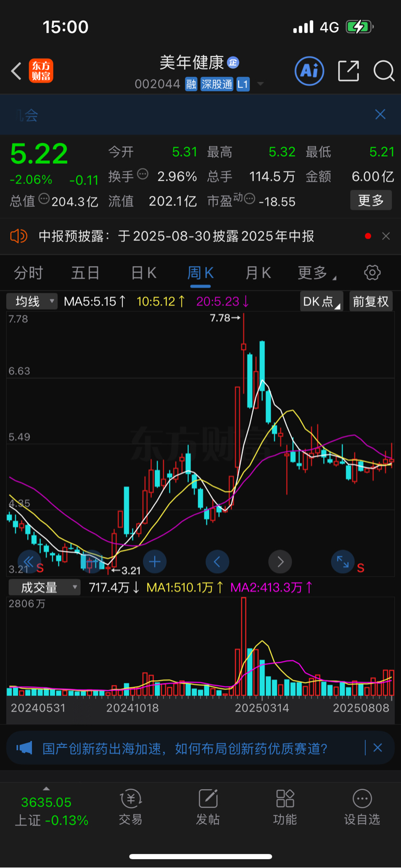Tap the MA5:5.15 value

[95, 301]
